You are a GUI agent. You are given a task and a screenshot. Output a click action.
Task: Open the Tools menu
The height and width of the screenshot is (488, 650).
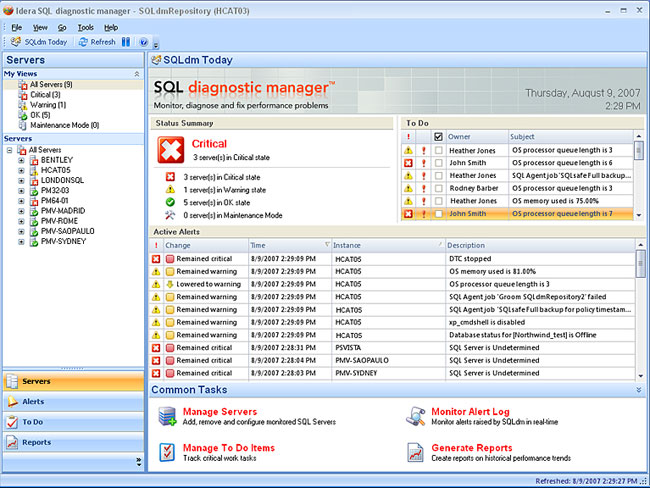point(85,28)
